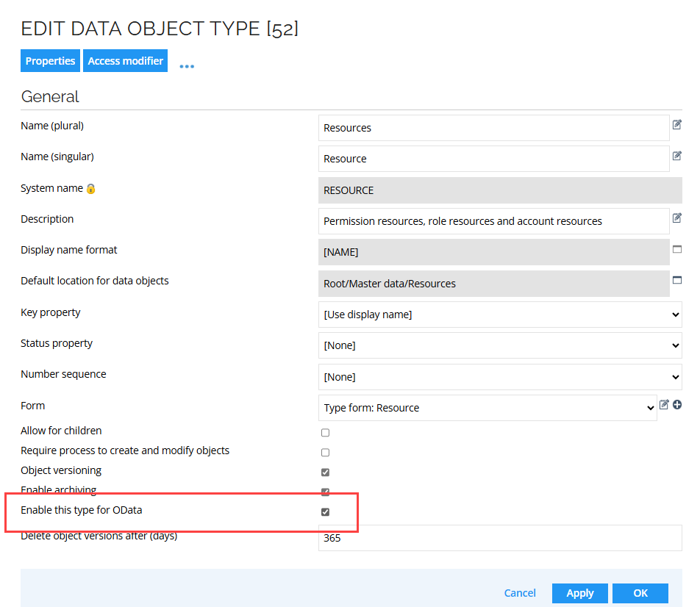The image size is (700, 607).
Task: Add a new form with plus icon
Action: pos(677,405)
